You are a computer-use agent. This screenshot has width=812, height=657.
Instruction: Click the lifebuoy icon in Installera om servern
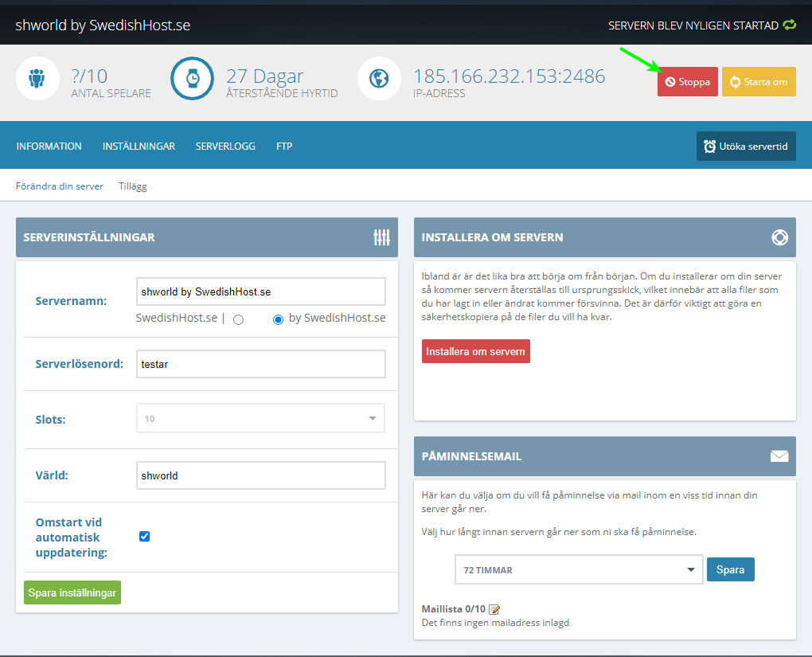pos(779,237)
